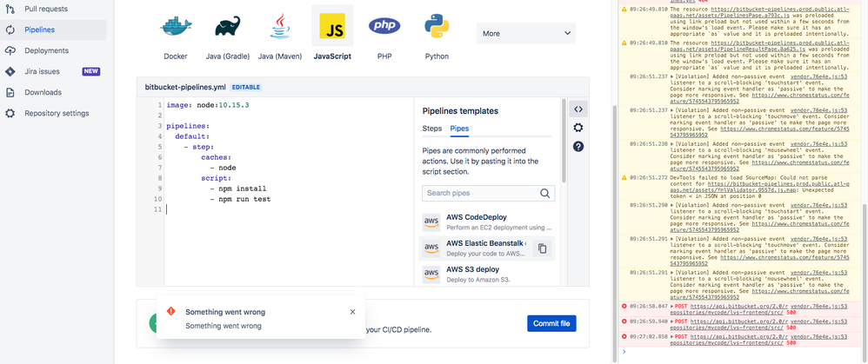Click the 'Pipelines templates' heading

460,111
